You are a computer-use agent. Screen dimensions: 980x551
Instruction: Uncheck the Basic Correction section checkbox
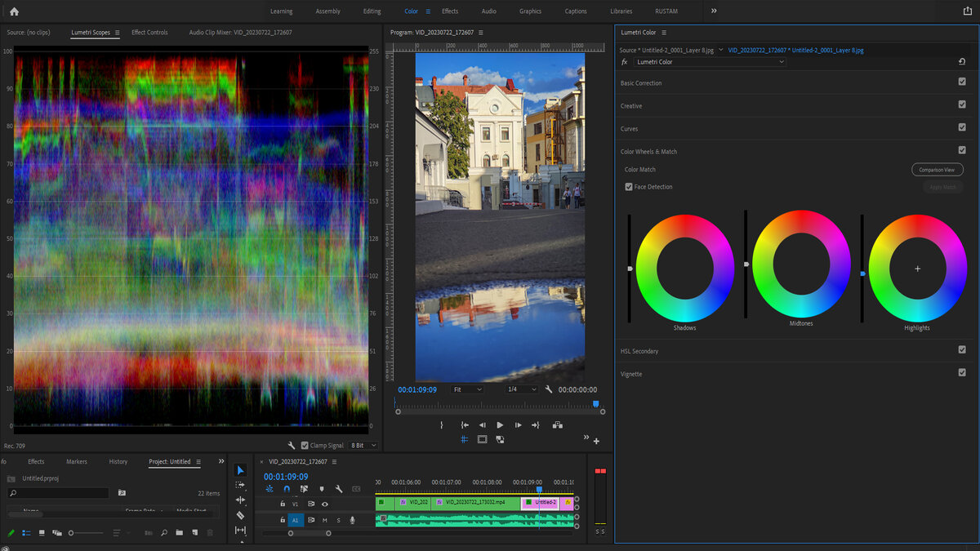click(962, 82)
